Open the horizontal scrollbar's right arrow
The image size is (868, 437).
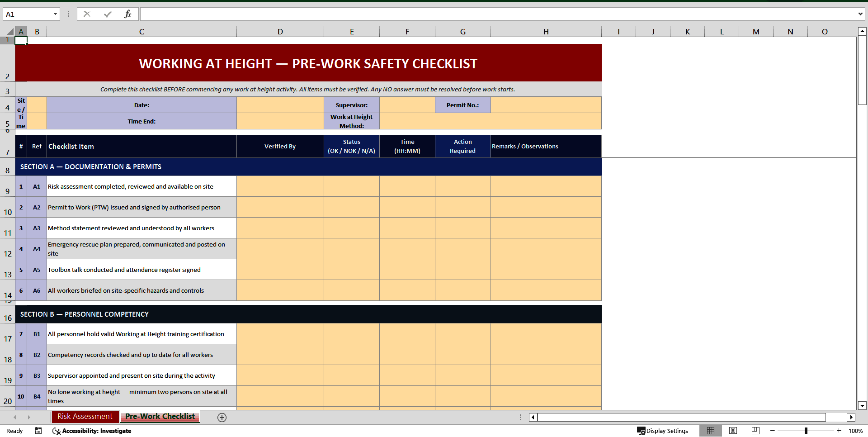coord(852,417)
